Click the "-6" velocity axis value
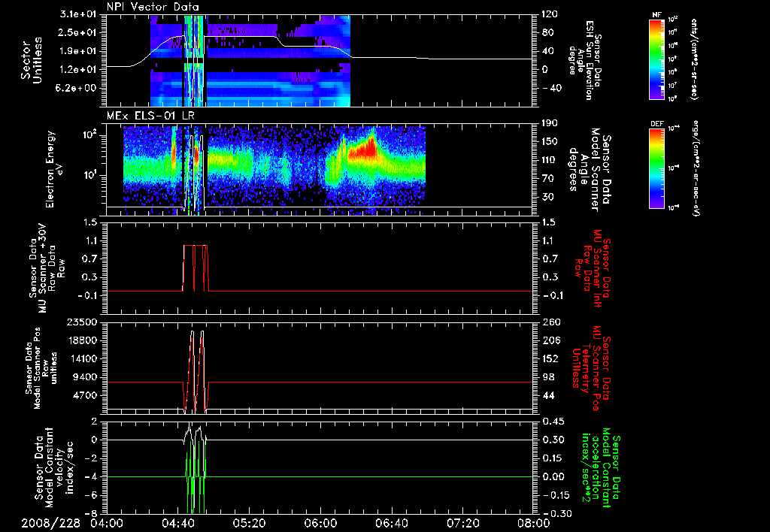The width and height of the screenshot is (770, 532). [x=92, y=495]
